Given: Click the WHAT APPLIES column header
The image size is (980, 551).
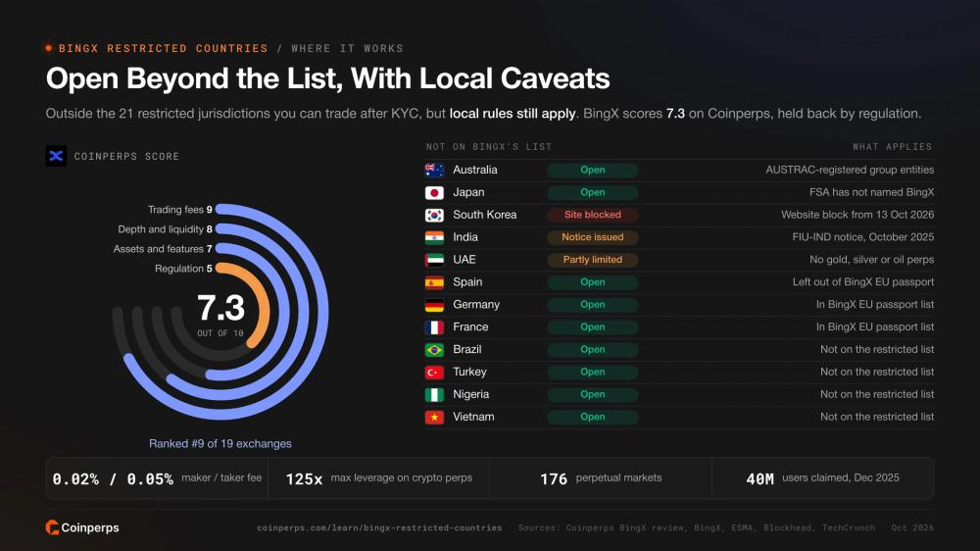Looking at the screenshot, I should coord(892,146).
